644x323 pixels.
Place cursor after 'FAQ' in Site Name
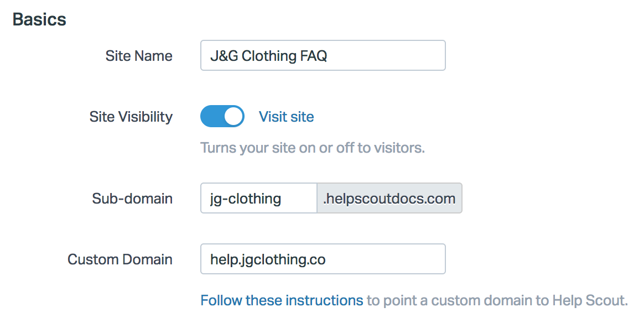click(328, 56)
